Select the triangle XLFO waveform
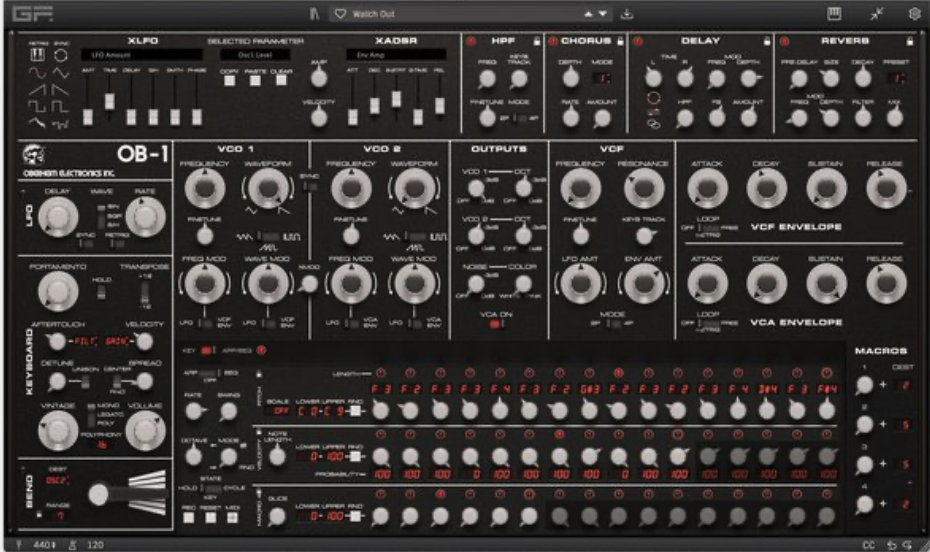This screenshot has width=930, height=552. pyautogui.click(x=60, y=73)
